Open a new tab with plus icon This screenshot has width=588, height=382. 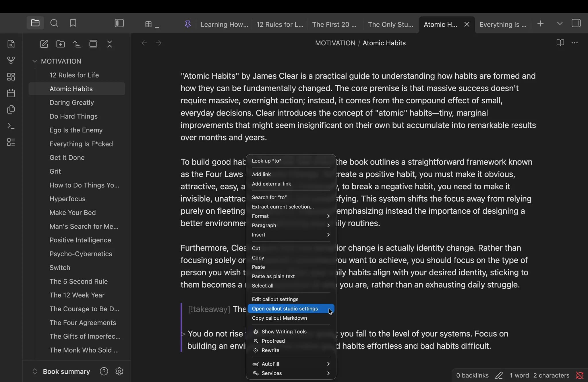pyautogui.click(x=540, y=24)
